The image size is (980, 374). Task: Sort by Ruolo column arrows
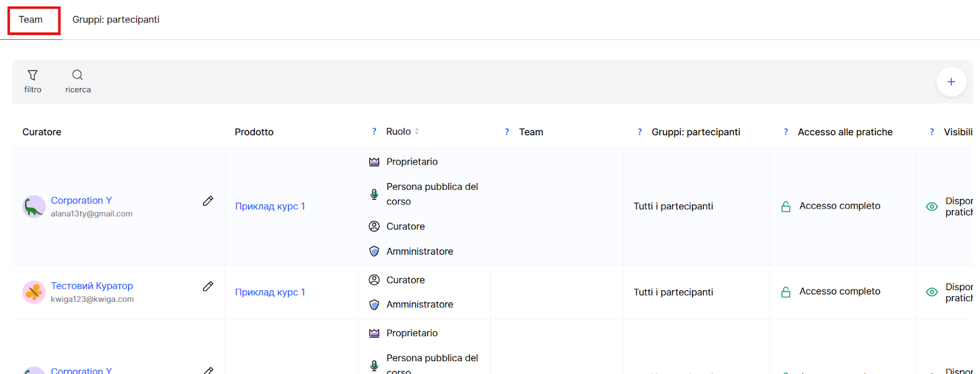coord(417,132)
